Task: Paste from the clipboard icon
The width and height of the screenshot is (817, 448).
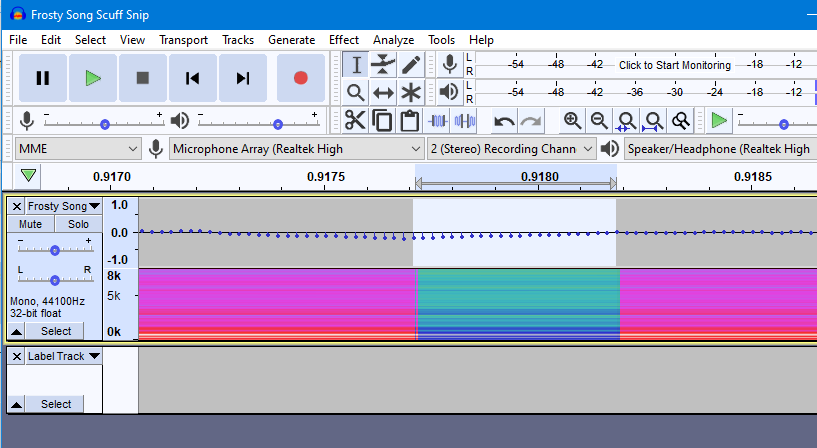Action: [x=410, y=120]
